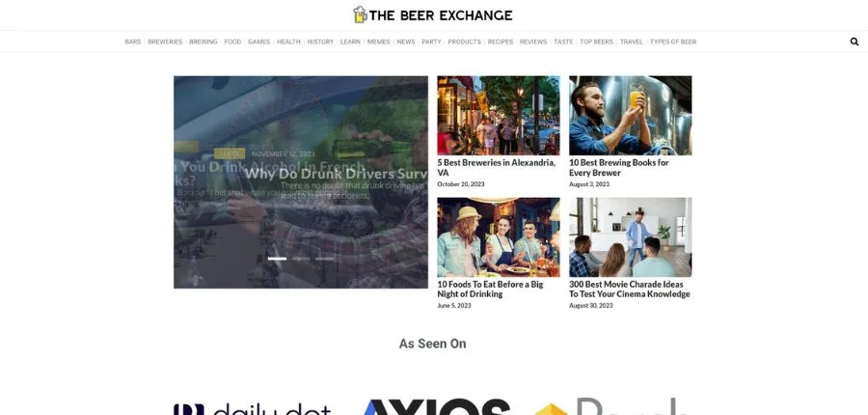Click the Alexandria street night thumbnail
This screenshot has width=868, height=415.
[499, 115]
